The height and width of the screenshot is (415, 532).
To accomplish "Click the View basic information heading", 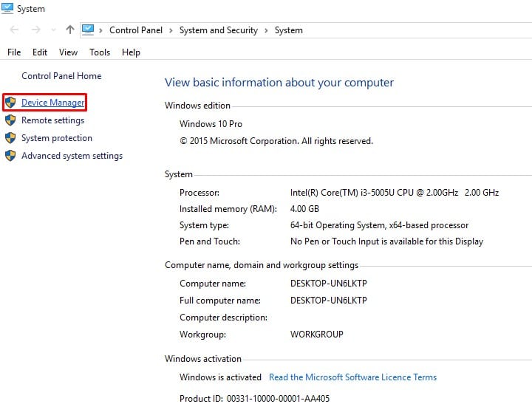I will point(279,83).
